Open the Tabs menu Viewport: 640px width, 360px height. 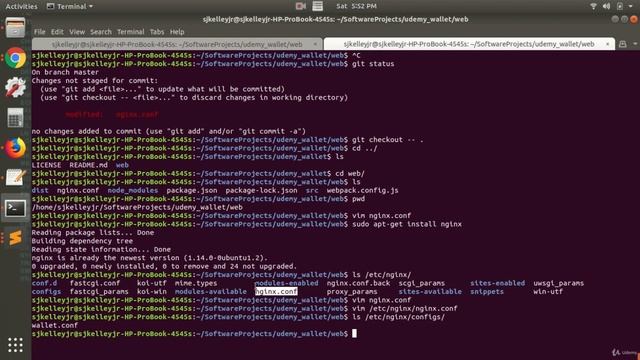click(x=157, y=32)
